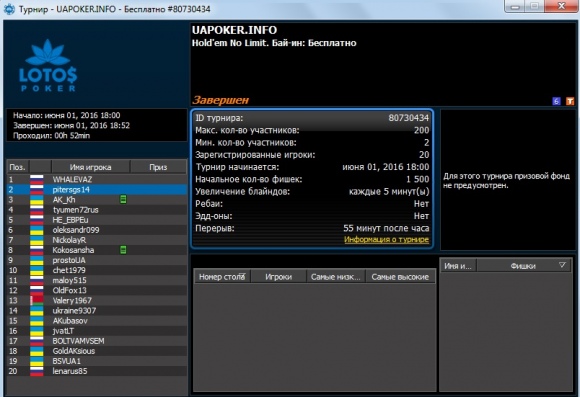This screenshot has width=580, height=397.
Task: Sort tables by Номер стола header
Action: click(x=222, y=277)
